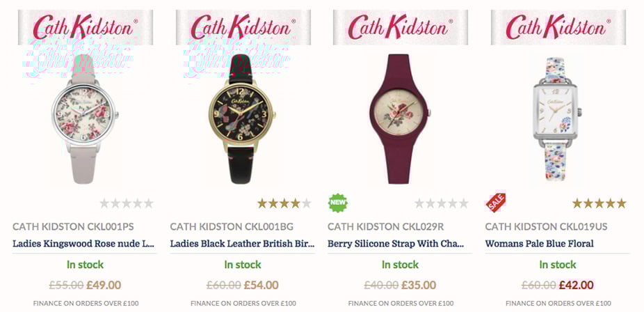Click the £42.00 sale price
This screenshot has width=644, height=312.
[577, 285]
